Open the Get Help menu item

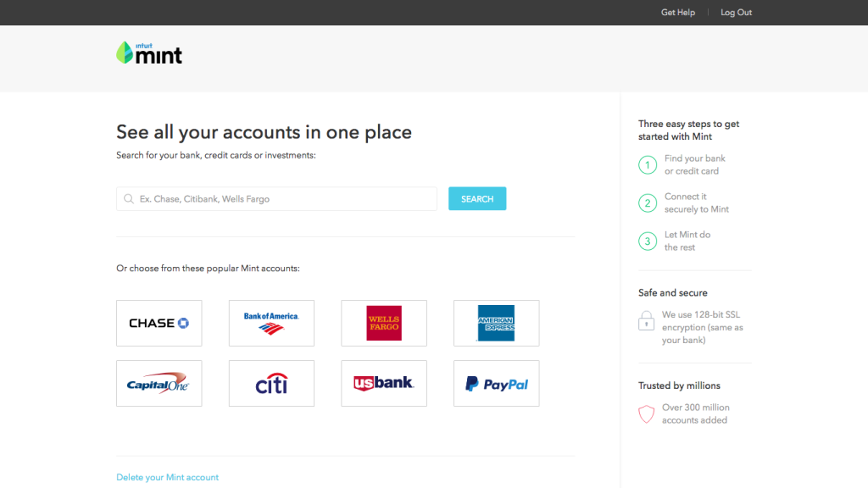pyautogui.click(x=678, y=13)
